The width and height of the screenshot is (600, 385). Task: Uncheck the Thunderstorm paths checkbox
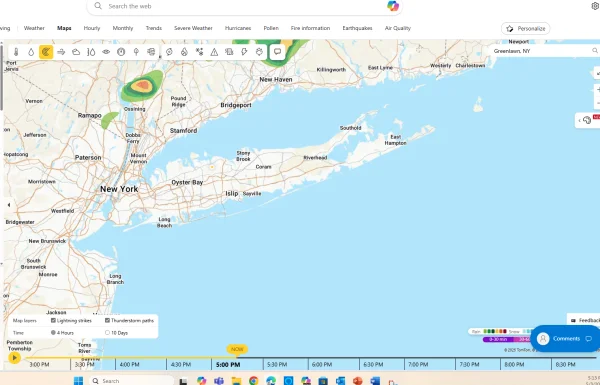click(107, 320)
